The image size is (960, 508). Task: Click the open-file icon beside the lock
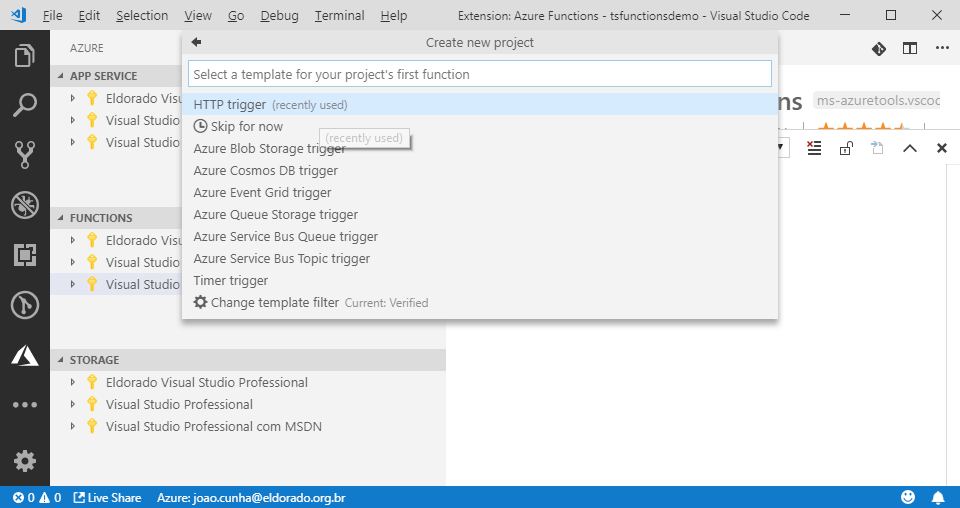pos(877,148)
